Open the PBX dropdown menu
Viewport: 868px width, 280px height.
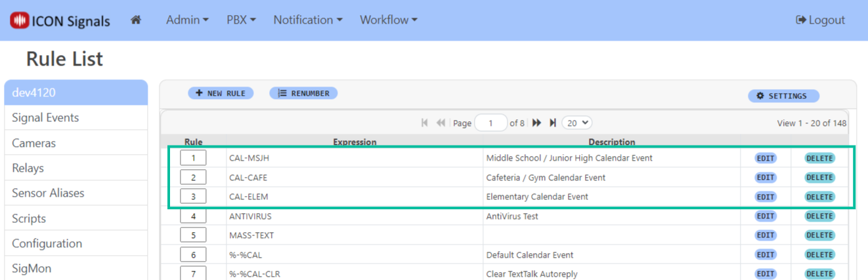[241, 20]
